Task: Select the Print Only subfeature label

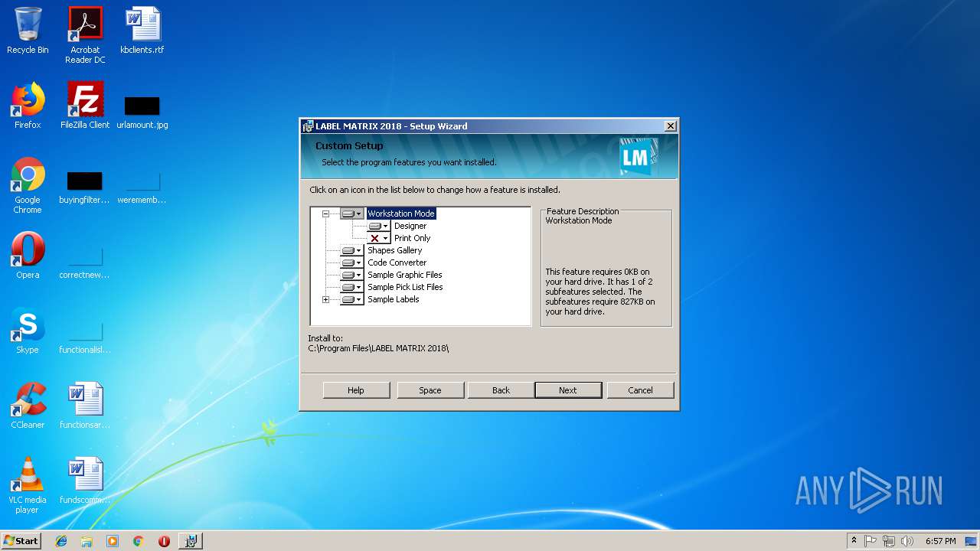Action: tap(412, 238)
